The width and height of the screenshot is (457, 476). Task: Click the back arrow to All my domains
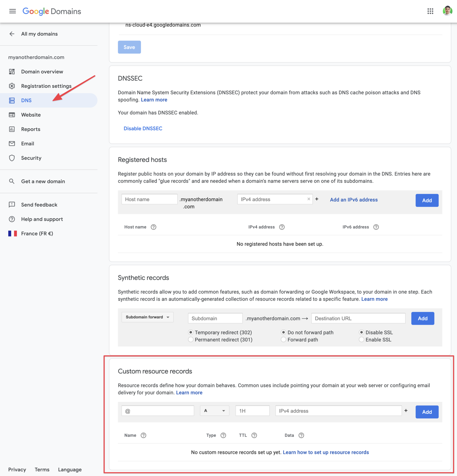click(12, 34)
